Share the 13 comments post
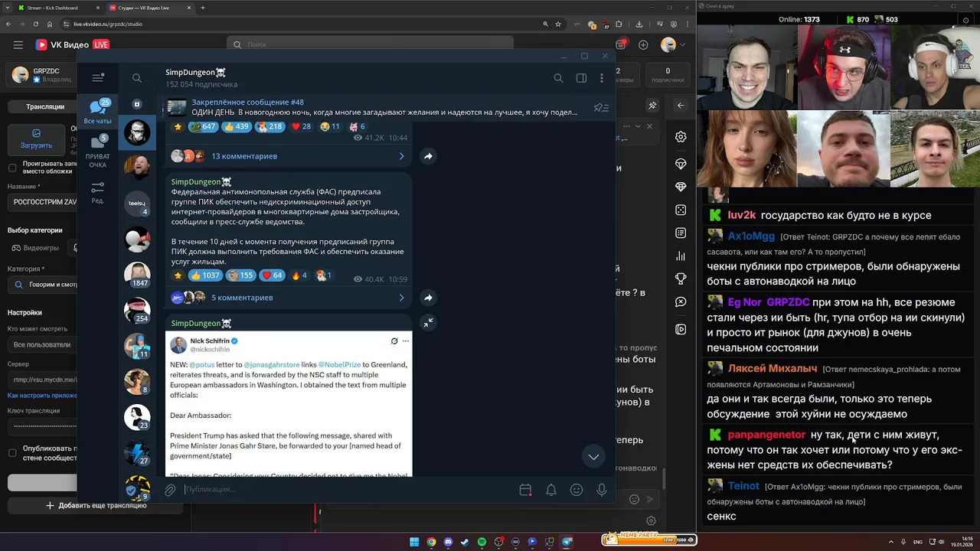The height and width of the screenshot is (551, 980). 428,156
